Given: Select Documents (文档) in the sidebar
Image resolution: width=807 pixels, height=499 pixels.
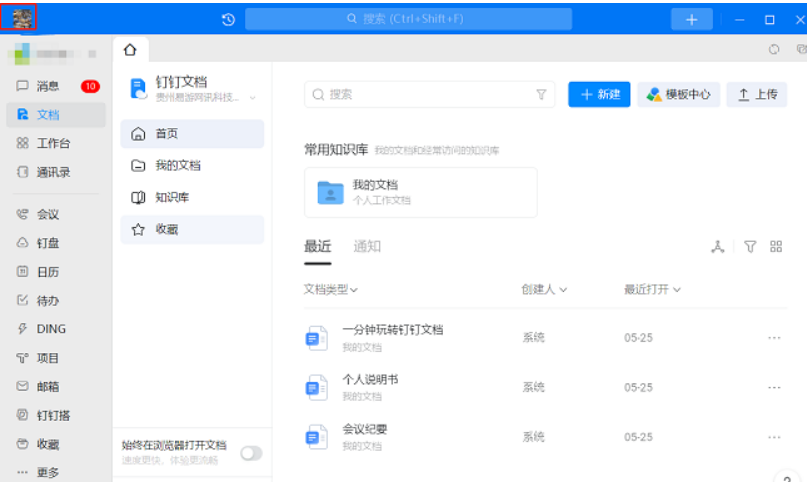Looking at the screenshot, I should click(x=56, y=114).
